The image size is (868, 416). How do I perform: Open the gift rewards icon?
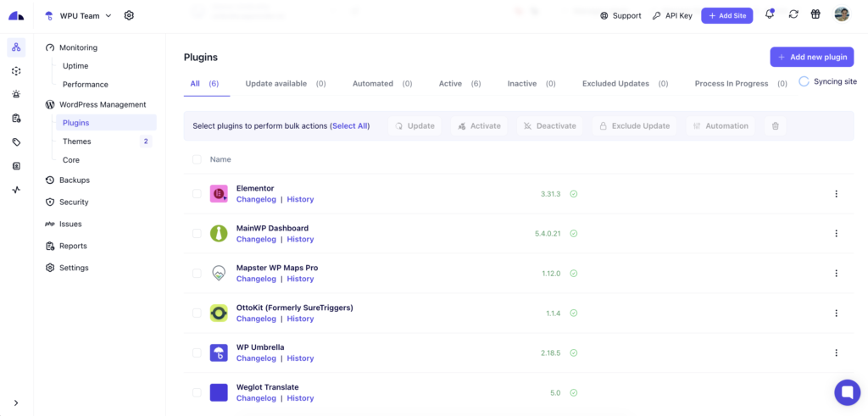[815, 14]
